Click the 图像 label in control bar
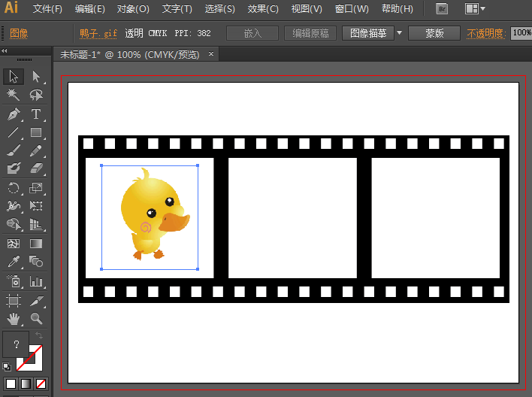 (19, 33)
